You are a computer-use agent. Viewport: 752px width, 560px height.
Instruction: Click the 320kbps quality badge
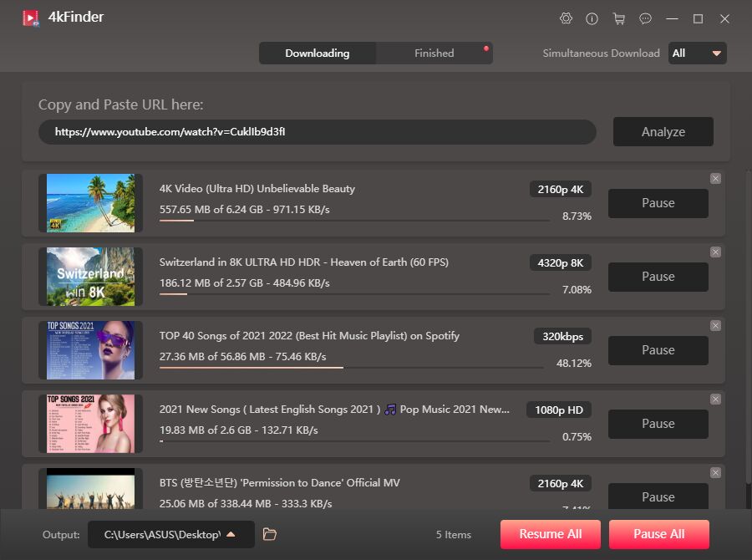tap(562, 336)
